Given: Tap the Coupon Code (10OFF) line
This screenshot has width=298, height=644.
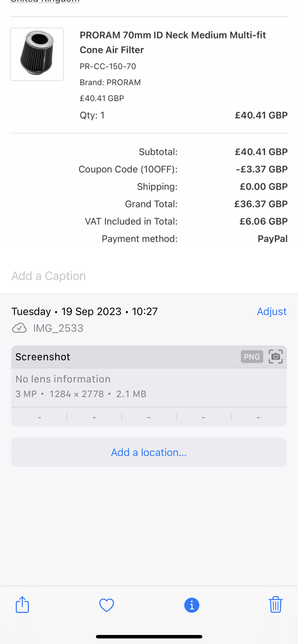Looking at the screenshot, I should [183, 169].
